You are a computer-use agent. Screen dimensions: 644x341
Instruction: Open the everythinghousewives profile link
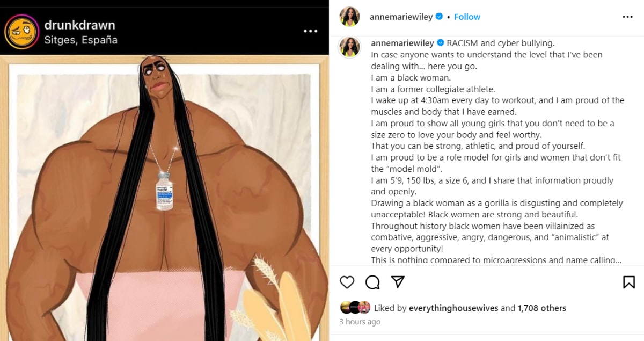pos(454,308)
